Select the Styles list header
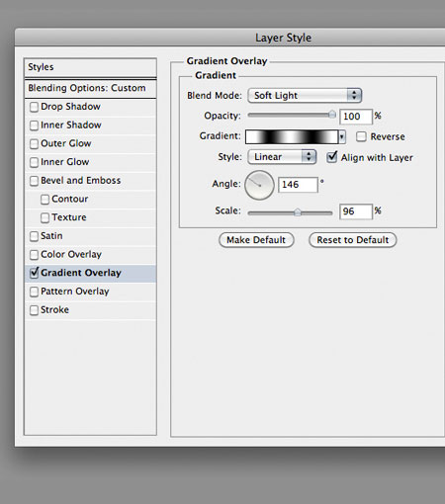This screenshot has width=445, height=504. click(90, 67)
